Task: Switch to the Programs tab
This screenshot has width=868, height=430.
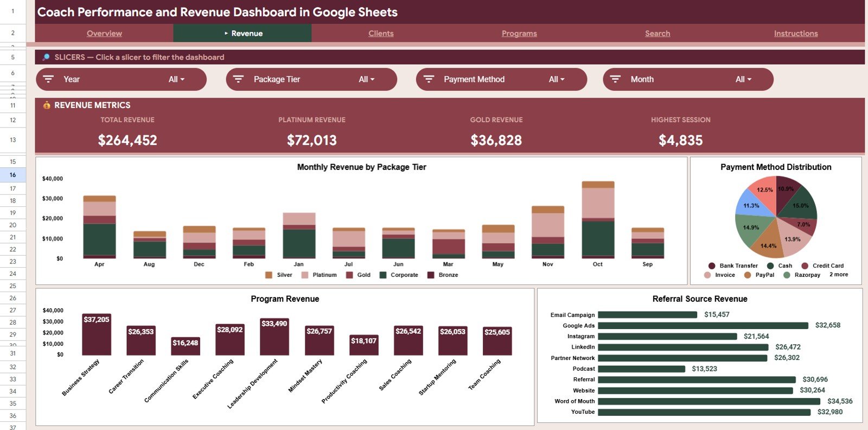Action: (519, 33)
